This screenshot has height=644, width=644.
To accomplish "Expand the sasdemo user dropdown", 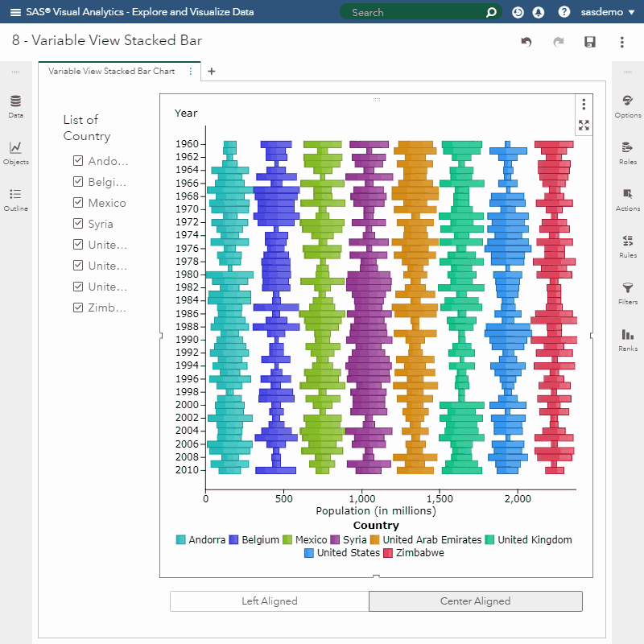I will [608, 12].
